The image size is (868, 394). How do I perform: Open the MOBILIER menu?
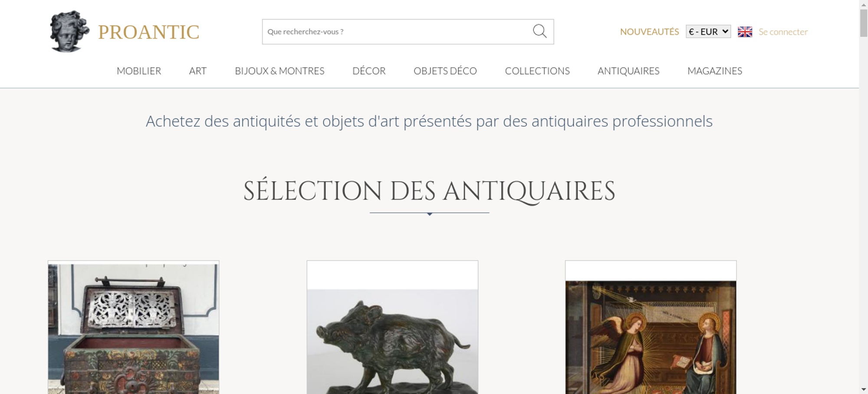tap(139, 71)
